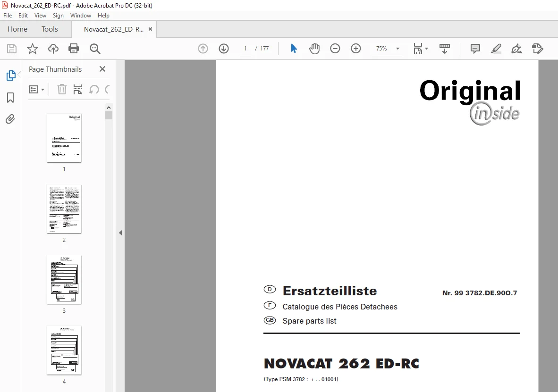Open the Find text magnifier icon
Viewport: 558px width, 392px height.
(95, 49)
